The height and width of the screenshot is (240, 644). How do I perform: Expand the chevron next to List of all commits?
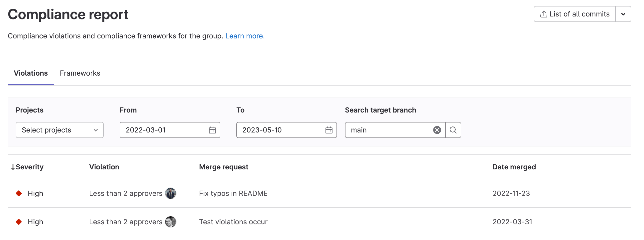(x=623, y=14)
